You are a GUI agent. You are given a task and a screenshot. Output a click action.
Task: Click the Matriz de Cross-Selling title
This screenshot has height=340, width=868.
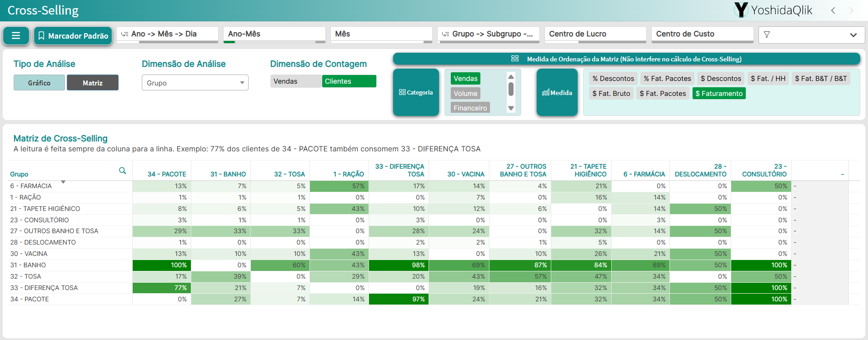(60, 138)
